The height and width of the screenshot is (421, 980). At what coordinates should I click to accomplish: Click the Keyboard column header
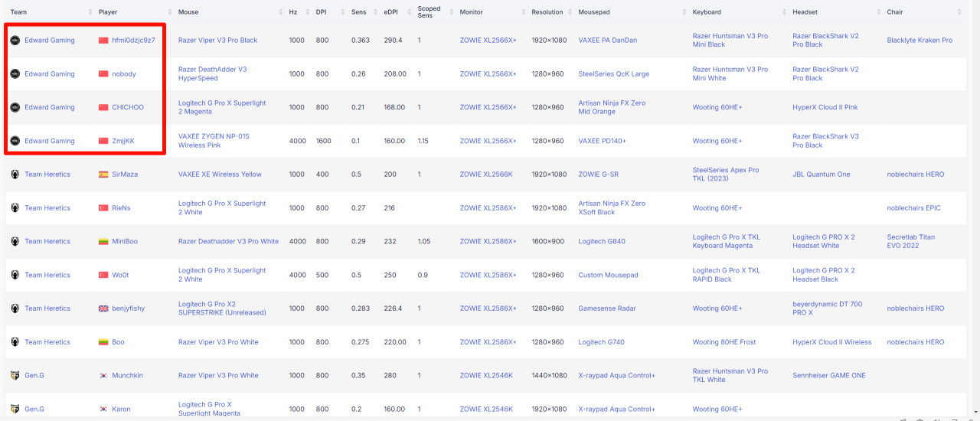pos(707,12)
